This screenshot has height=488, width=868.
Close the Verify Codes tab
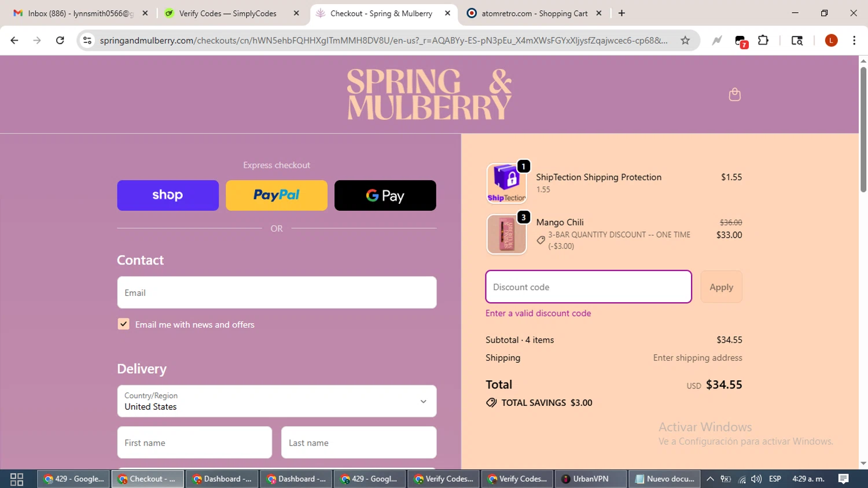tap(296, 13)
